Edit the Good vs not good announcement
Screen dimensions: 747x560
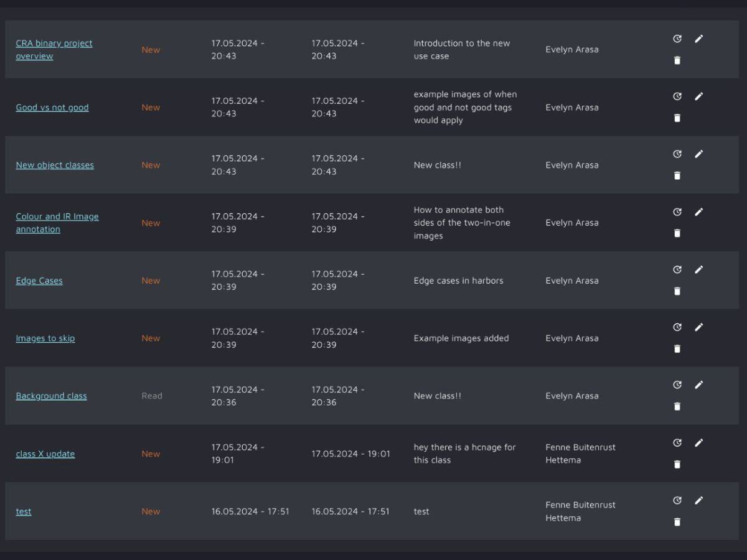coord(699,96)
